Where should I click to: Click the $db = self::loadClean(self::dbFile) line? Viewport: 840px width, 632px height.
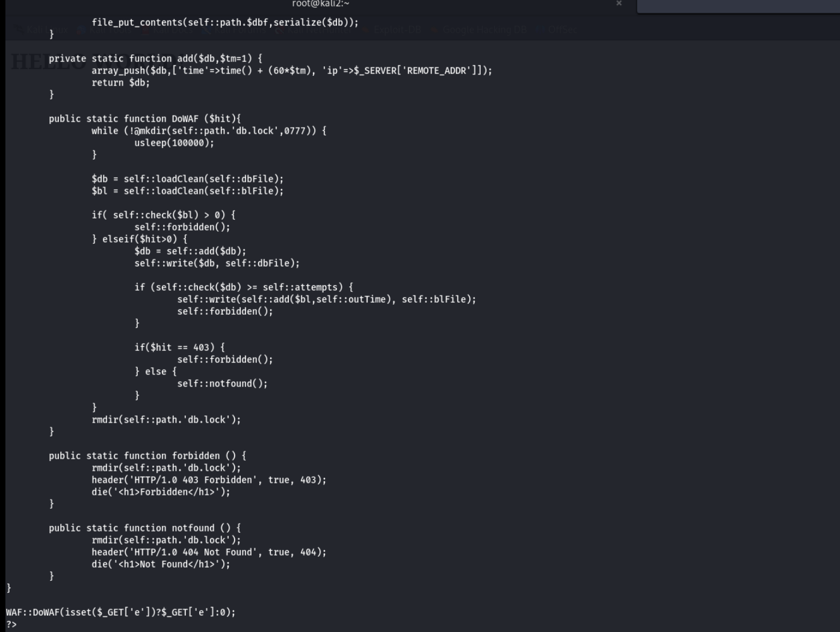[187, 179]
